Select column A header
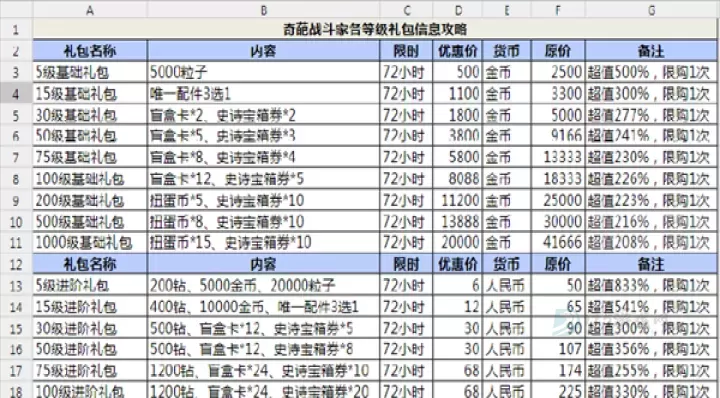The width and height of the screenshot is (720, 398). (90, 10)
